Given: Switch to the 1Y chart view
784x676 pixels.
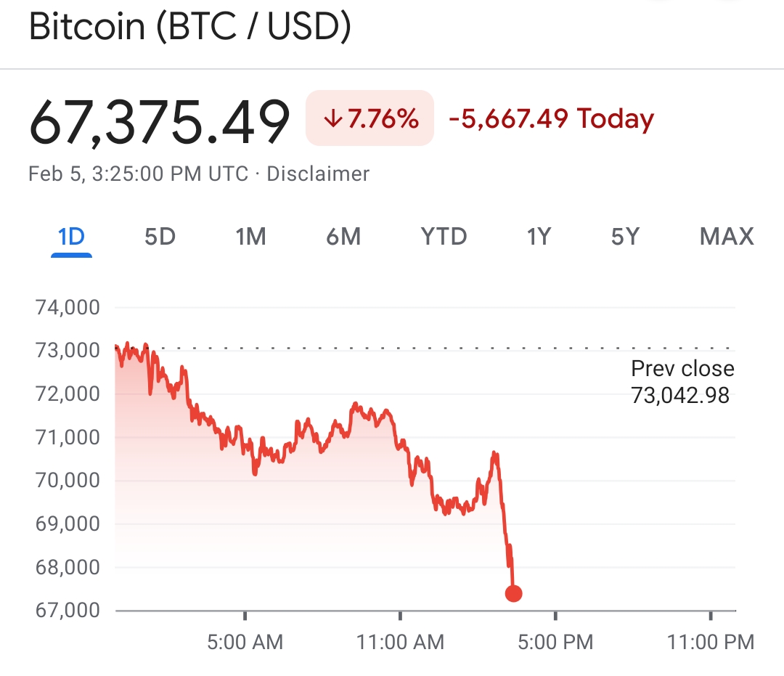Looking at the screenshot, I should coord(539,237).
